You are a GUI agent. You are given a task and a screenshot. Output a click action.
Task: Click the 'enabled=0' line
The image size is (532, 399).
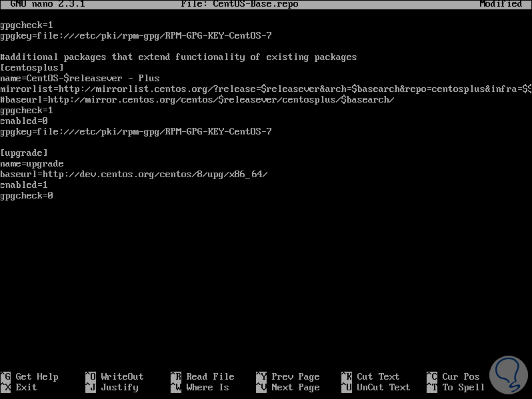[x=24, y=121]
